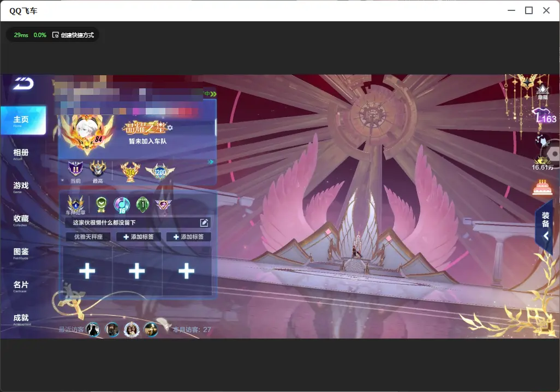The image size is (560, 392).
Task: Click the 最近访客 label
Action: [x=72, y=330]
